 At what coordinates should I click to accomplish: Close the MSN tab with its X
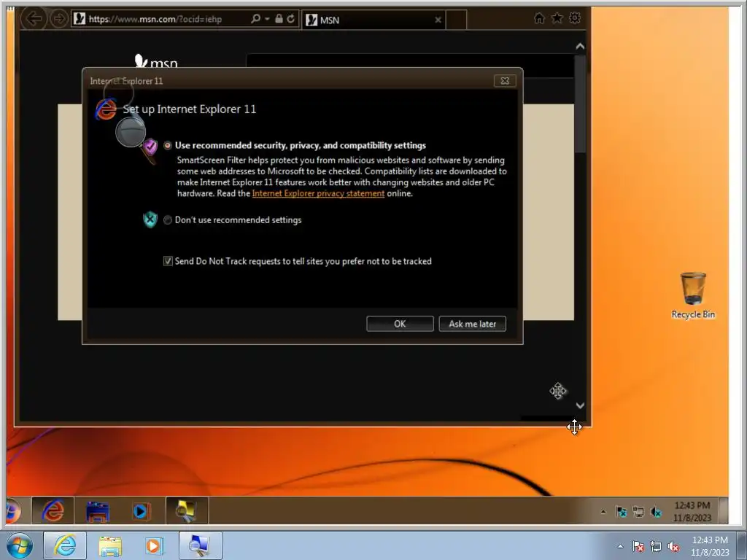(438, 20)
